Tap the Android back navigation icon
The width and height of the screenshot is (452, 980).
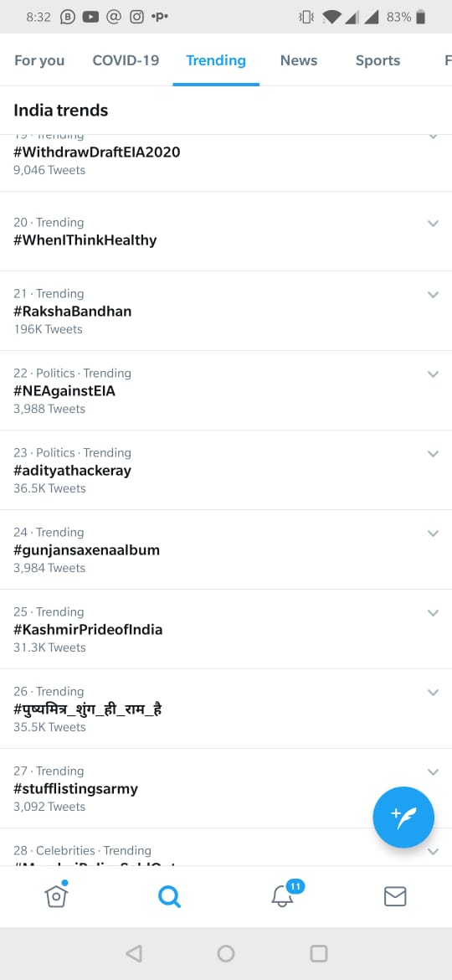[x=134, y=953]
